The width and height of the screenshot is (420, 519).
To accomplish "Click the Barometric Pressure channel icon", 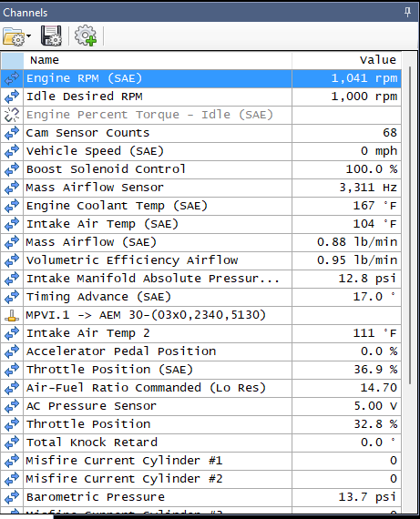I will click(12, 497).
